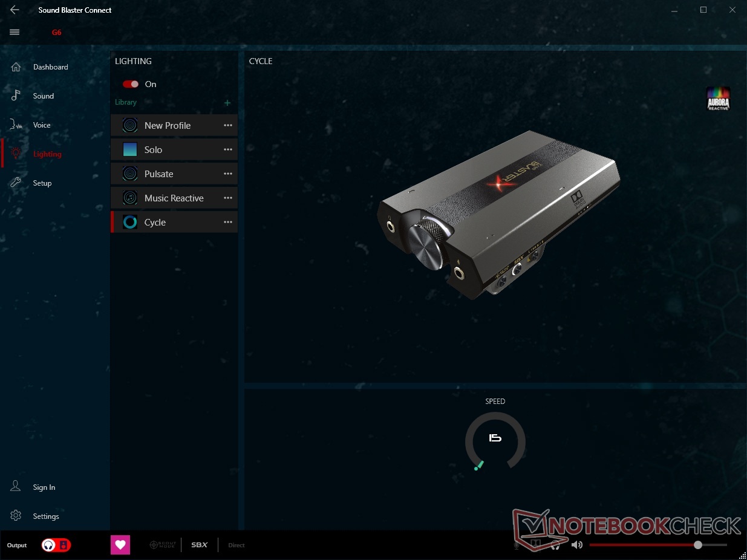Click the Sound Blaster G6 device image

pos(499,214)
